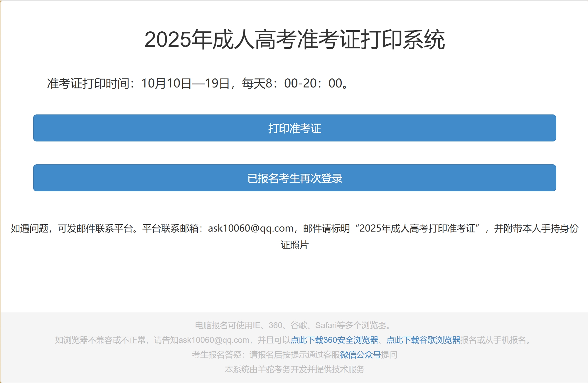Click the 准考证打印时间 label text
Image resolution: width=588 pixels, height=383 pixels.
(88, 84)
